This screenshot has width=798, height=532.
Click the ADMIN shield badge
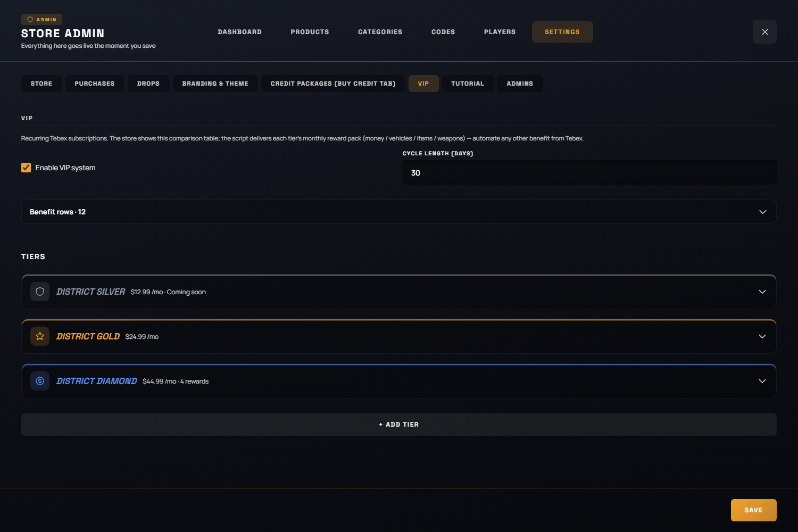pyautogui.click(x=41, y=20)
